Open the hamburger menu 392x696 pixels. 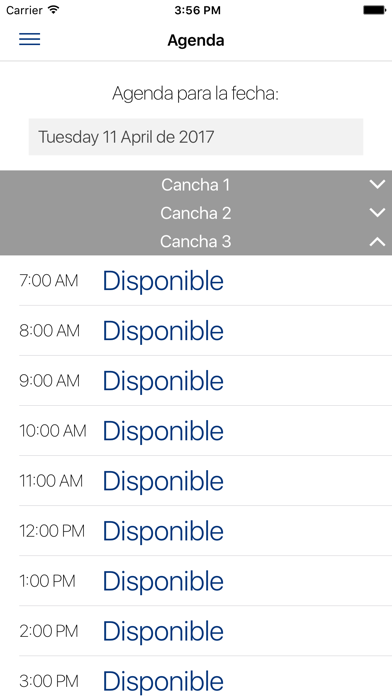(29, 40)
